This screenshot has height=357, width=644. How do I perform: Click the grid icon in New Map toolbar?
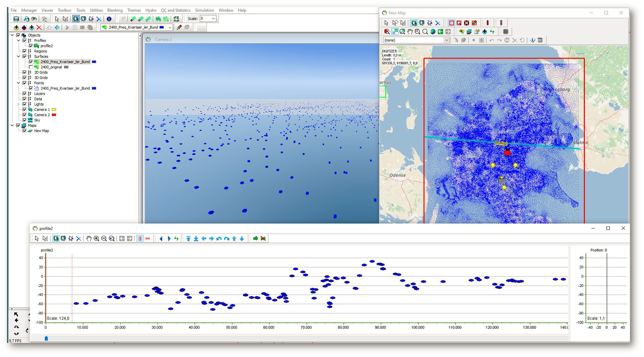coord(506,31)
